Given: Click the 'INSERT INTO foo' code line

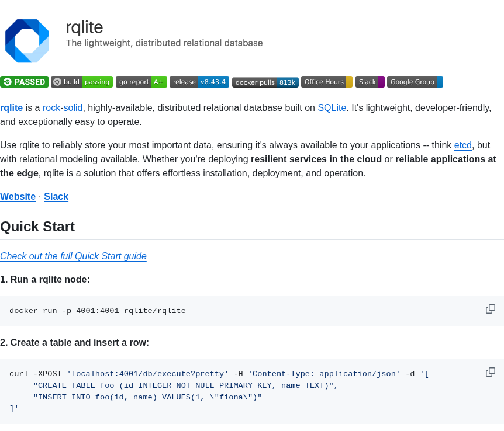Looking at the screenshot, I should 147,397.
